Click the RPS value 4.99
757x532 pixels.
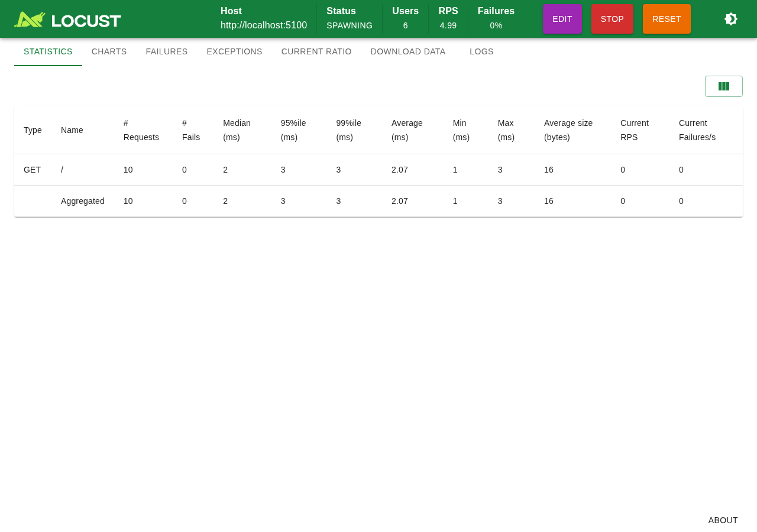click(448, 25)
